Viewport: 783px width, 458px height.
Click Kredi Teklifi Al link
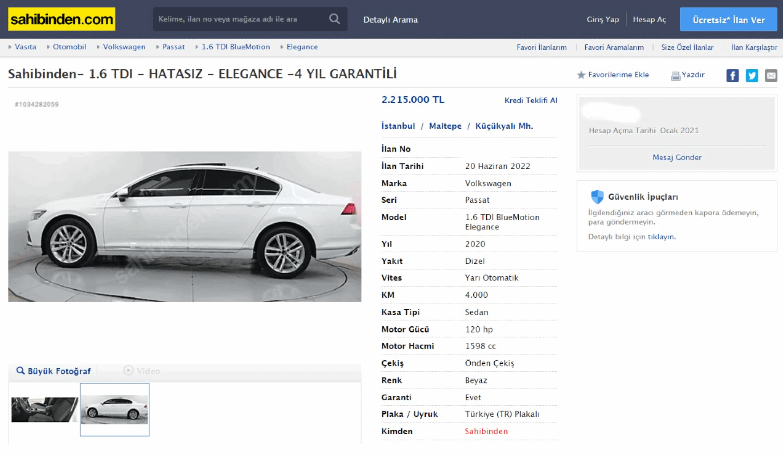[530, 100]
